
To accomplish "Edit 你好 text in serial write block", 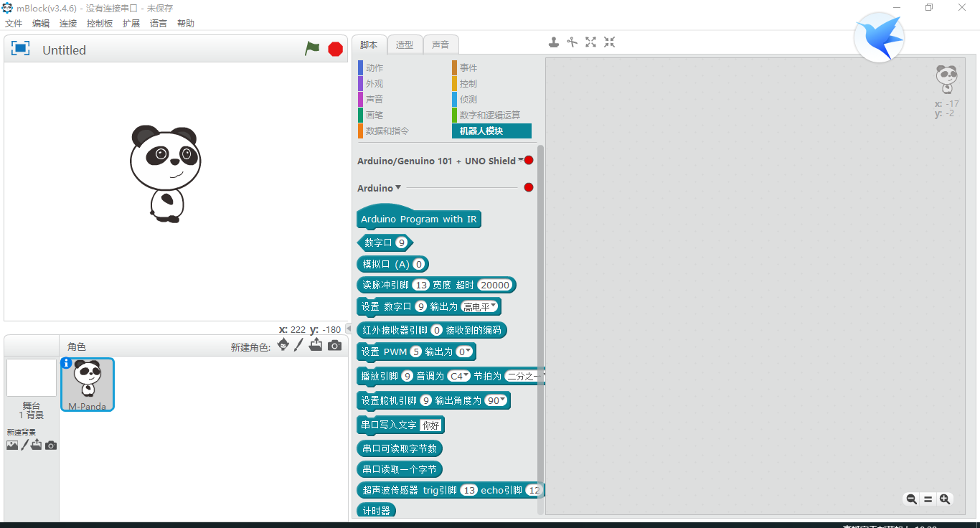I will tap(430, 425).
